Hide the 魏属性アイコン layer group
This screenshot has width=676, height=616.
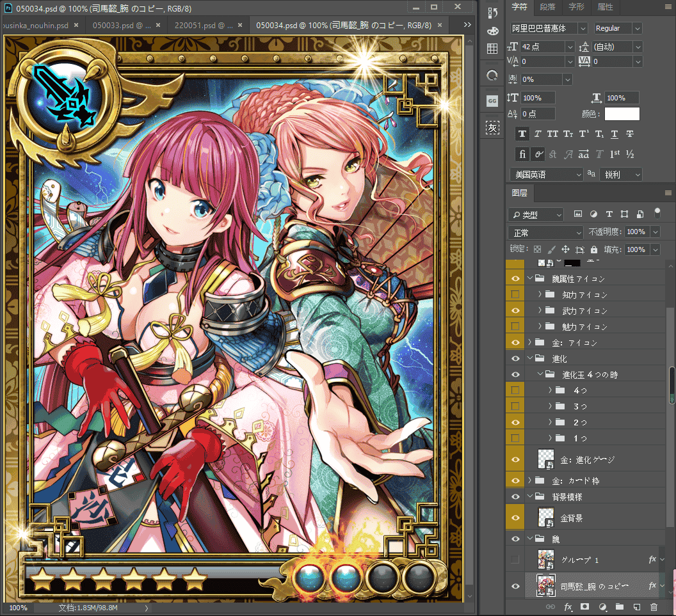coord(515,279)
